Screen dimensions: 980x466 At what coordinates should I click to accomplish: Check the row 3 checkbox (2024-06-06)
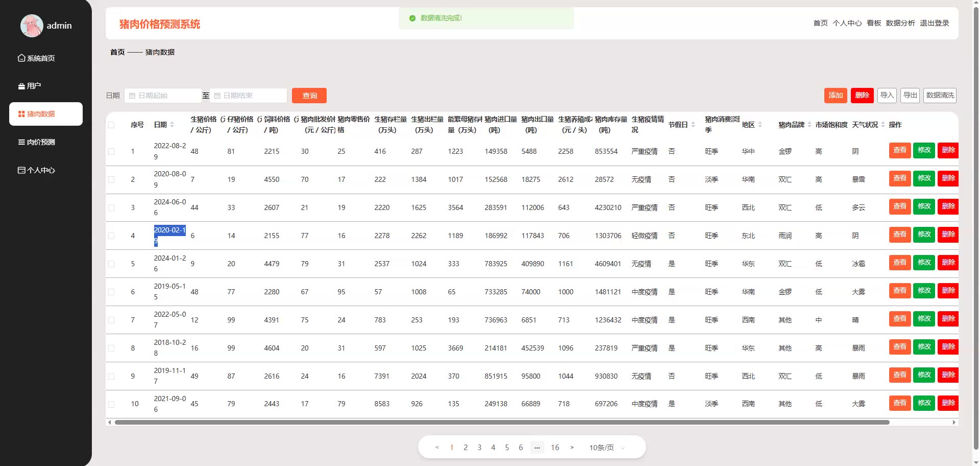(x=111, y=208)
